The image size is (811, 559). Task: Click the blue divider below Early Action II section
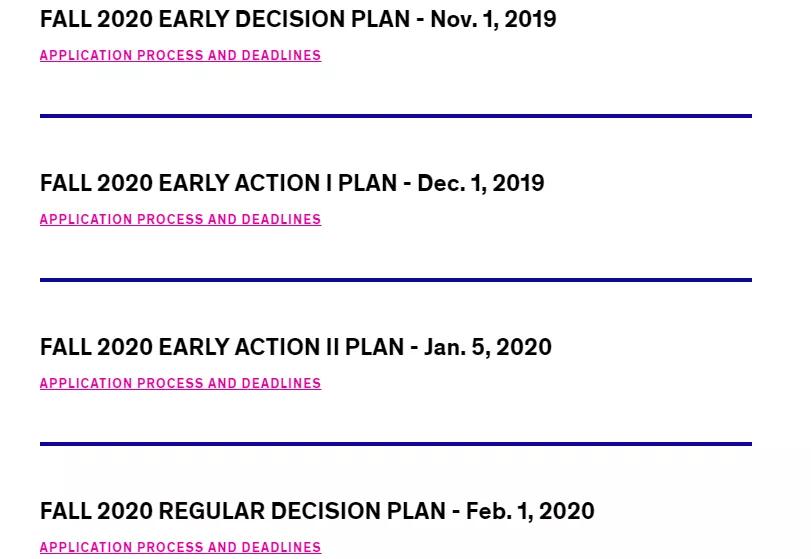pos(396,444)
